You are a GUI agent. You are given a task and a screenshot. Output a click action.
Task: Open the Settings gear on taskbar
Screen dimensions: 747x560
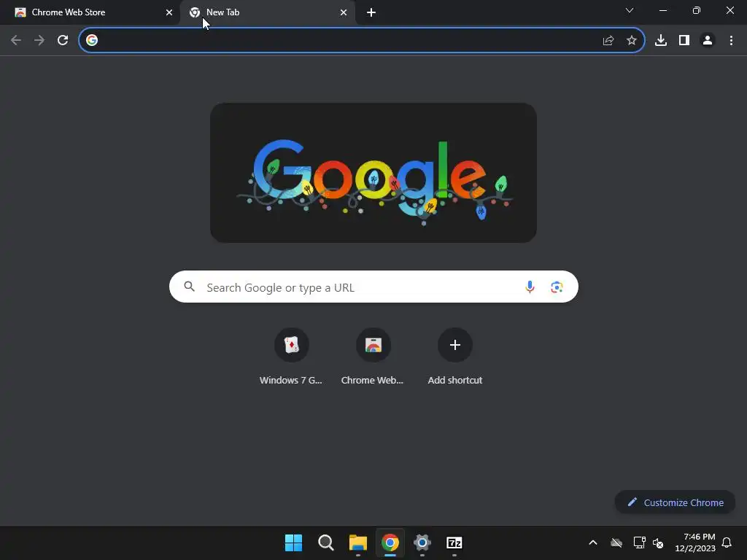[x=422, y=542]
